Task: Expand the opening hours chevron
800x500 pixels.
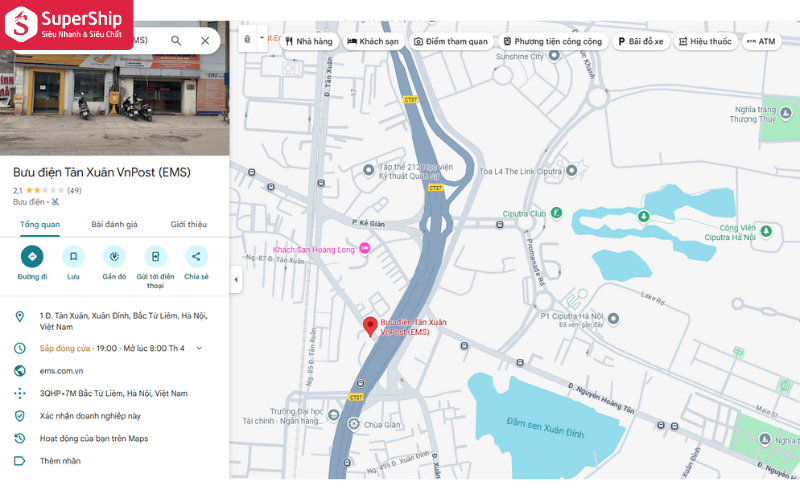Action: [199, 348]
